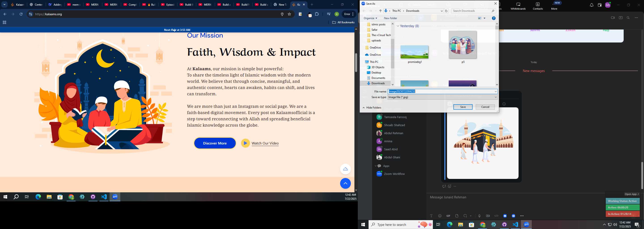644x229 pixels.
Task: Open more composer options in Zoom
Action: (x=522, y=216)
